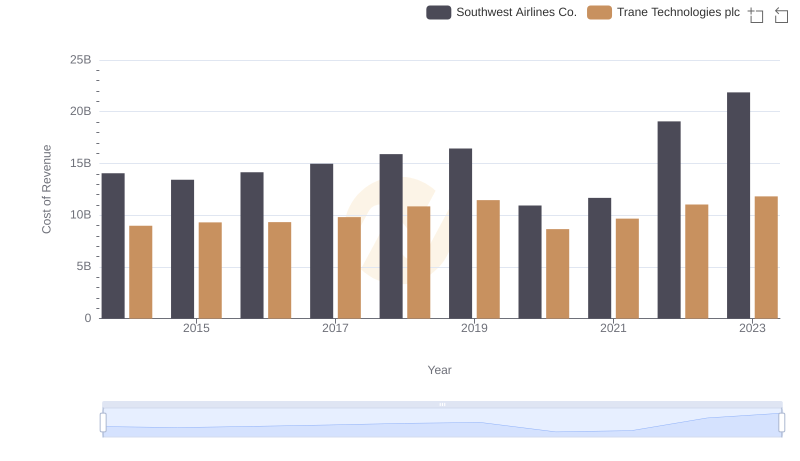Select the 2021 Southwest Airlines dark bar
The width and height of the screenshot is (800, 461).
tap(599, 258)
